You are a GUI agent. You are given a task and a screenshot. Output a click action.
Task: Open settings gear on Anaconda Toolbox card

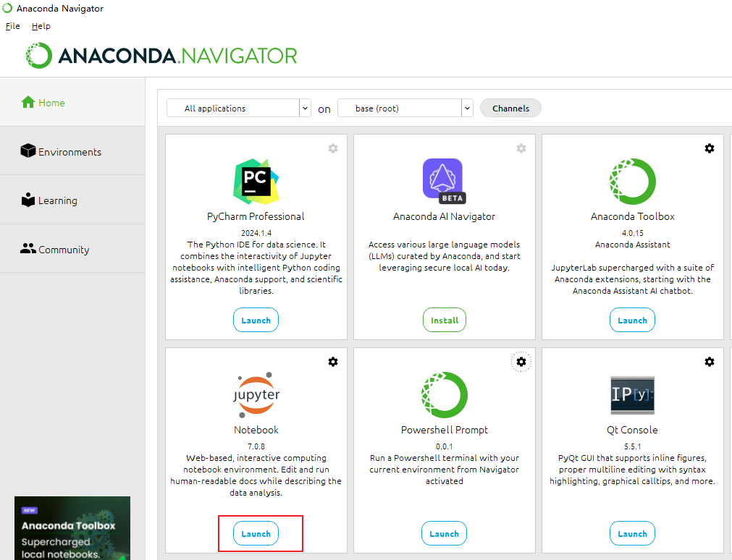tap(709, 148)
